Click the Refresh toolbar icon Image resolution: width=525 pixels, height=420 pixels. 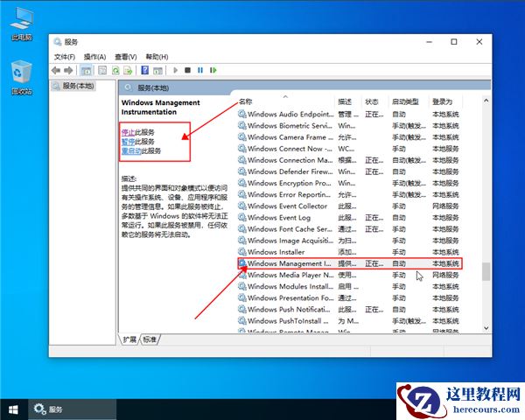(115, 70)
